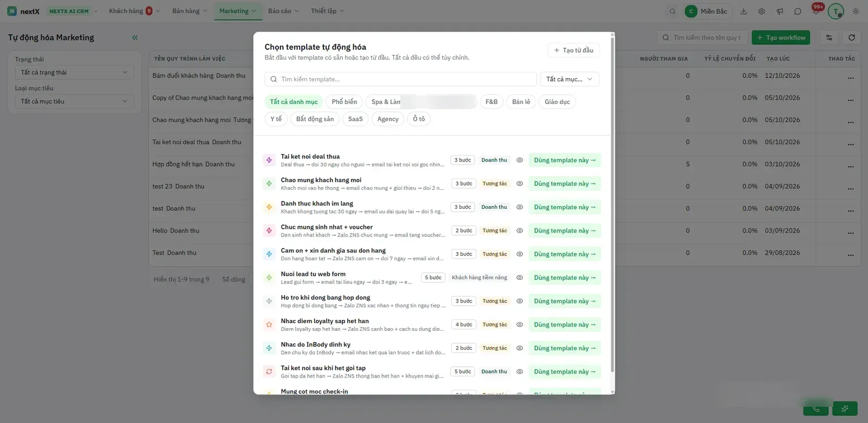Click the green Tạo workflow button
Screen dimensions: 868x423
[x=781, y=37]
